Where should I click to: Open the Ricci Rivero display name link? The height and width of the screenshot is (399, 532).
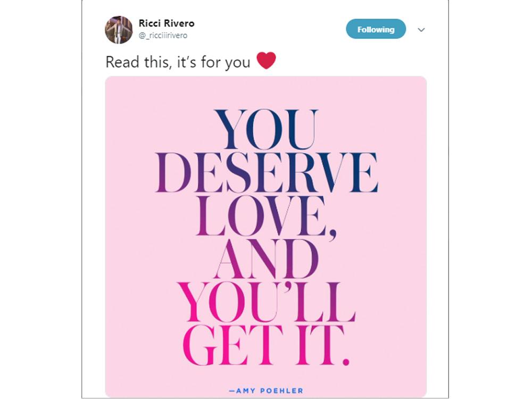coord(166,23)
